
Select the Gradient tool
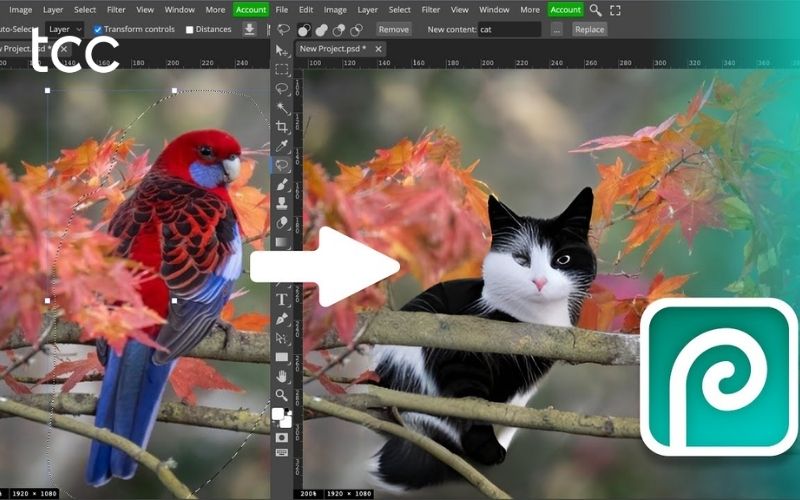(282, 242)
